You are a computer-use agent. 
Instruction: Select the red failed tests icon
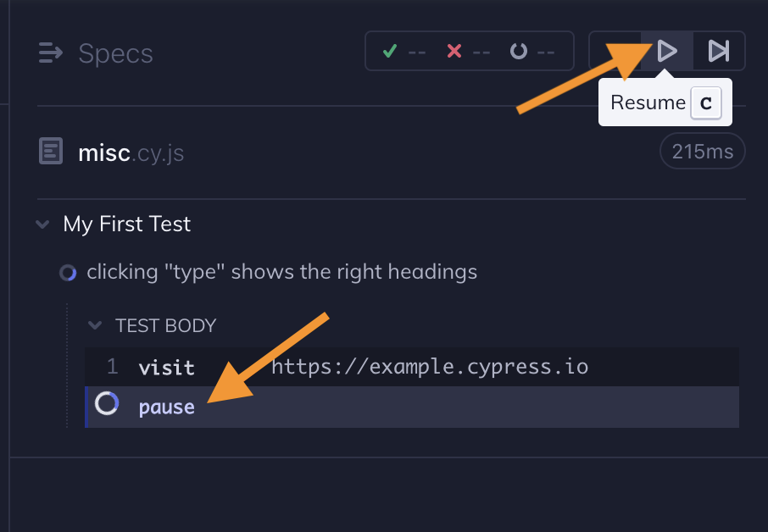pos(454,51)
